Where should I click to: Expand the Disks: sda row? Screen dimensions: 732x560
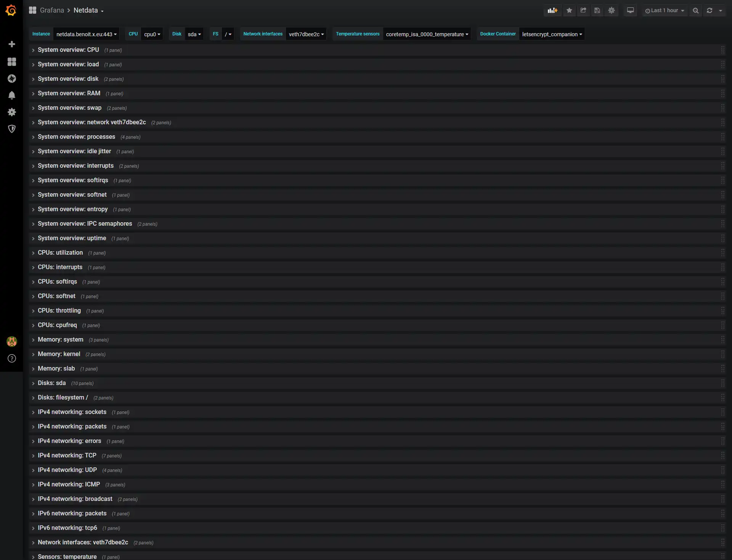52,383
